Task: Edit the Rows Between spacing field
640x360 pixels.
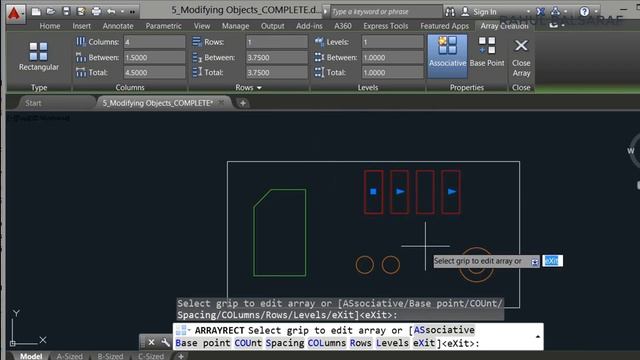Action: pyautogui.click(x=277, y=57)
